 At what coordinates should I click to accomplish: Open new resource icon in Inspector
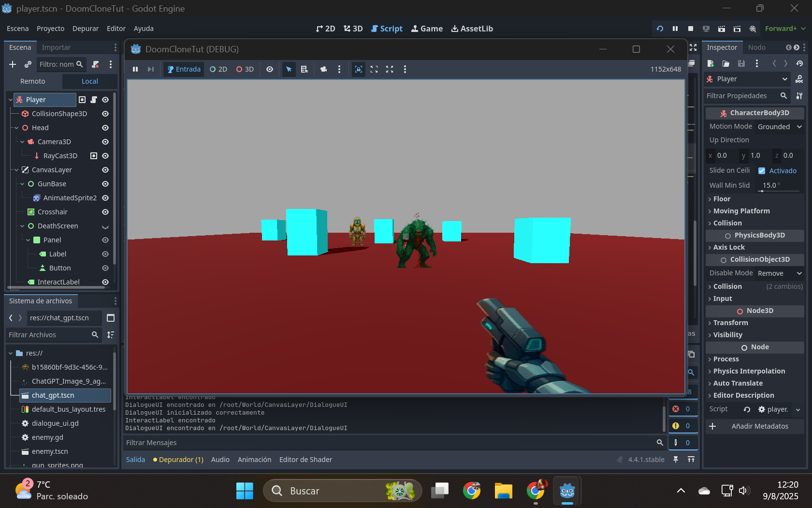point(710,63)
